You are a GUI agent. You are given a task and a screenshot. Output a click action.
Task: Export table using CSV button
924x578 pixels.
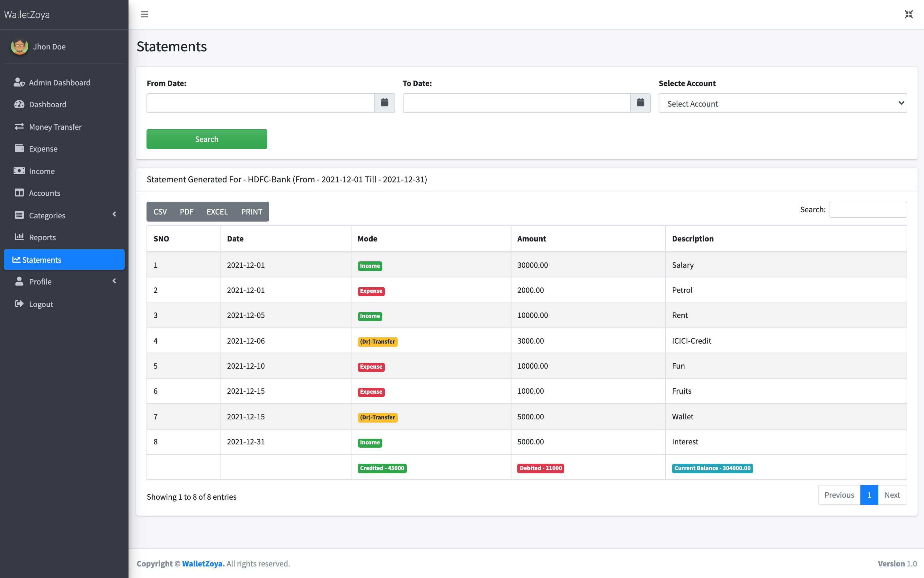[x=160, y=212]
